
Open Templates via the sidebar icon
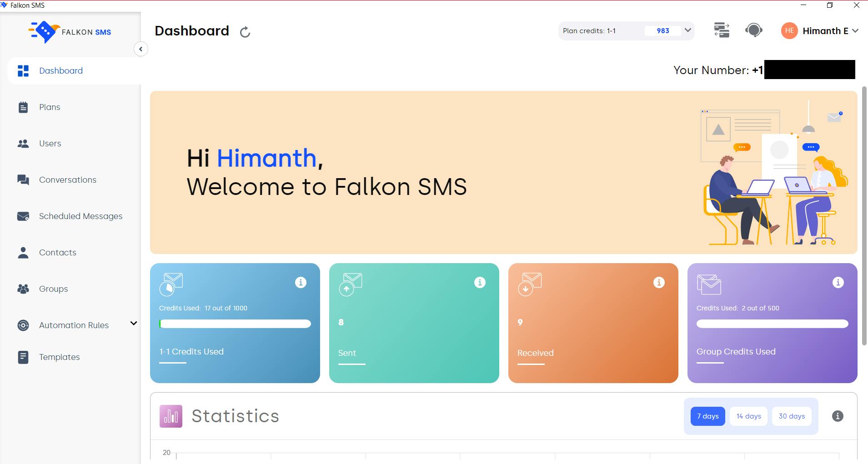point(23,357)
